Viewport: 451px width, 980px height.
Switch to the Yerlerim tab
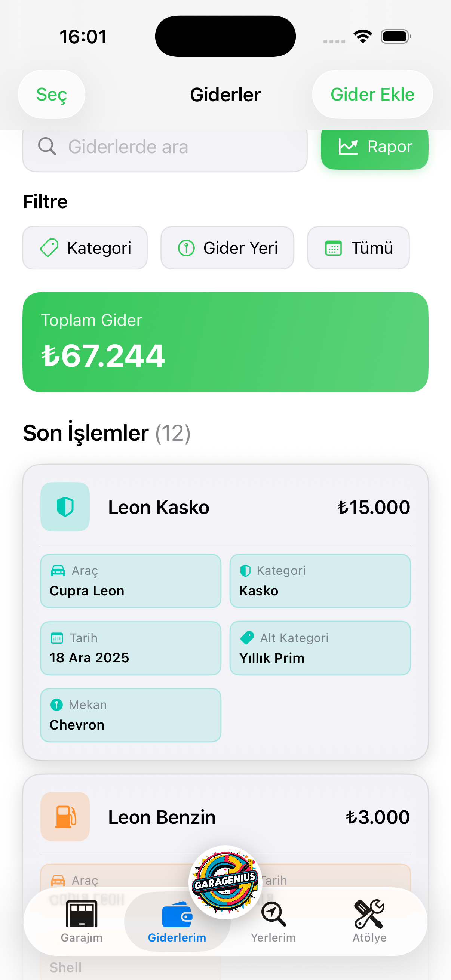[273, 921]
